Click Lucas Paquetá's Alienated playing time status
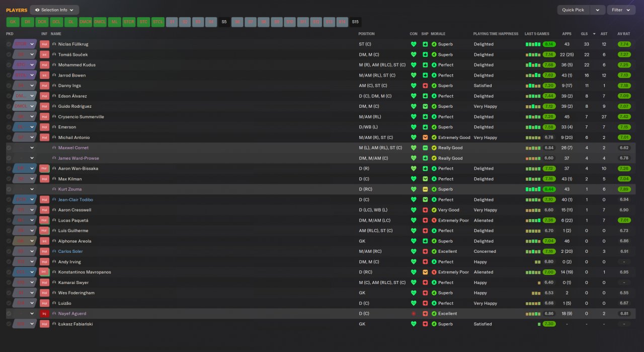The width and height of the screenshot is (644, 352). click(x=484, y=221)
